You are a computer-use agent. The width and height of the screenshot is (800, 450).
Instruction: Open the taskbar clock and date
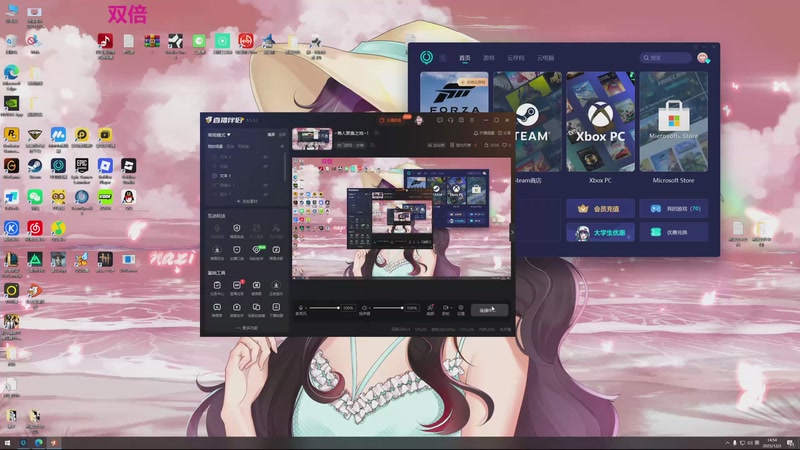771,443
